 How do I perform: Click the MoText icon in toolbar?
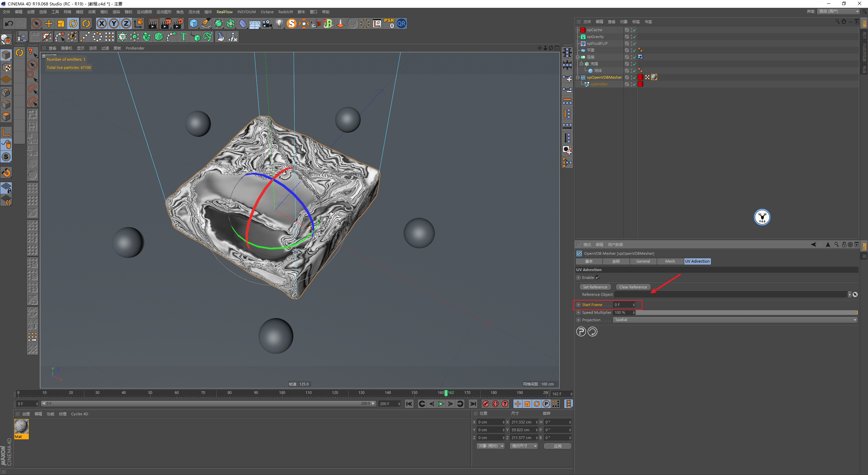(183, 37)
